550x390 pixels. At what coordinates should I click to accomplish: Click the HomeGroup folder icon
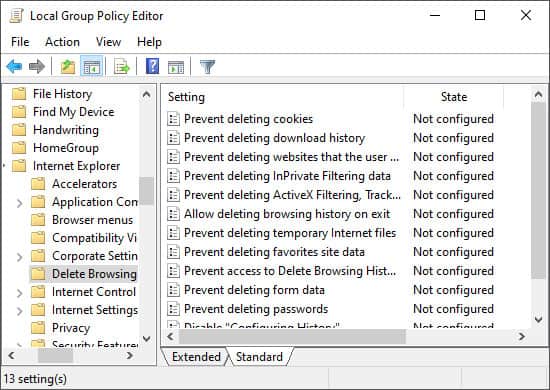coord(19,148)
